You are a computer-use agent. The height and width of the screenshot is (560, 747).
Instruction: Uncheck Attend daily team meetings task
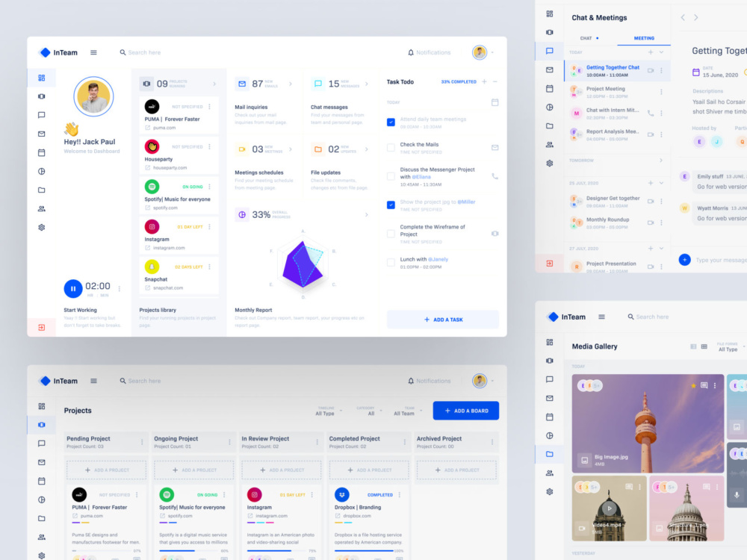click(x=391, y=122)
